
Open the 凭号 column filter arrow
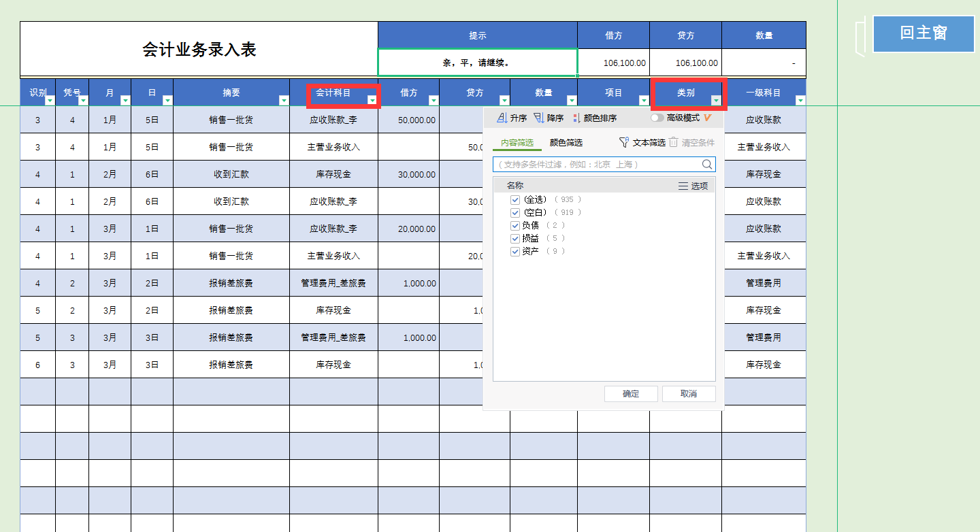tap(83, 101)
